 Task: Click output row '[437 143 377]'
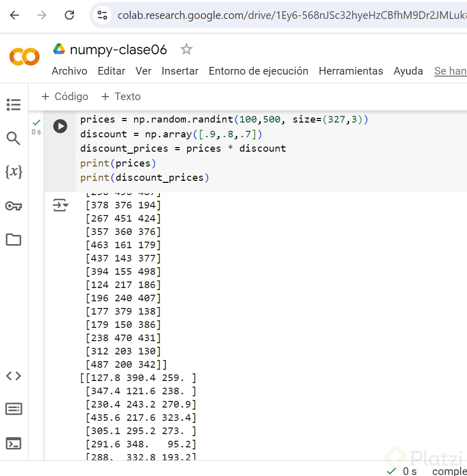point(123,258)
